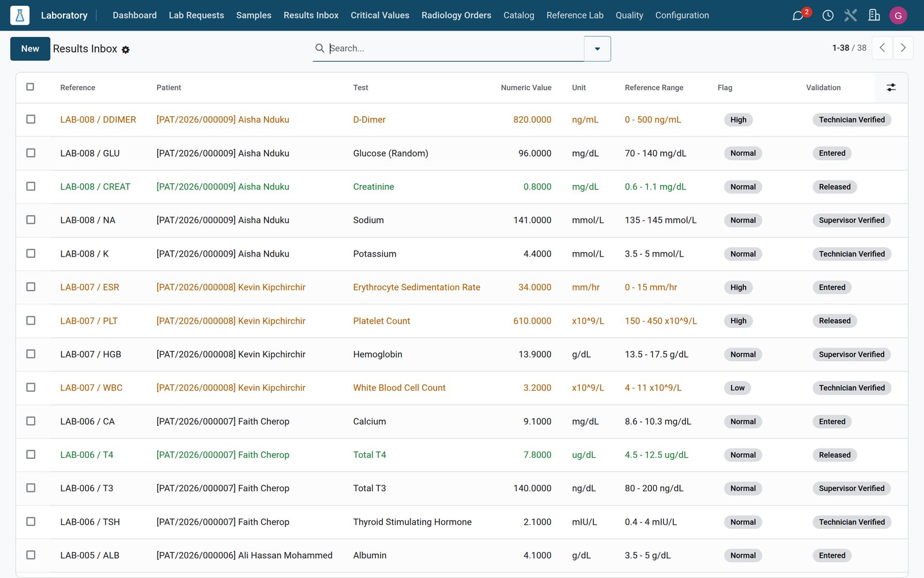Viewport: 924px width, 578px height.
Task: Click Supervisor Verified badge on Sodium row
Action: point(851,220)
